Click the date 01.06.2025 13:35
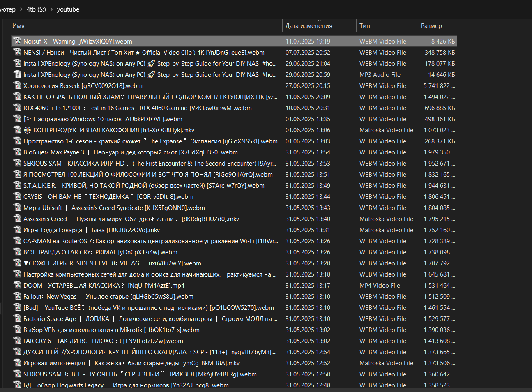The image size is (532, 392). 308,119
